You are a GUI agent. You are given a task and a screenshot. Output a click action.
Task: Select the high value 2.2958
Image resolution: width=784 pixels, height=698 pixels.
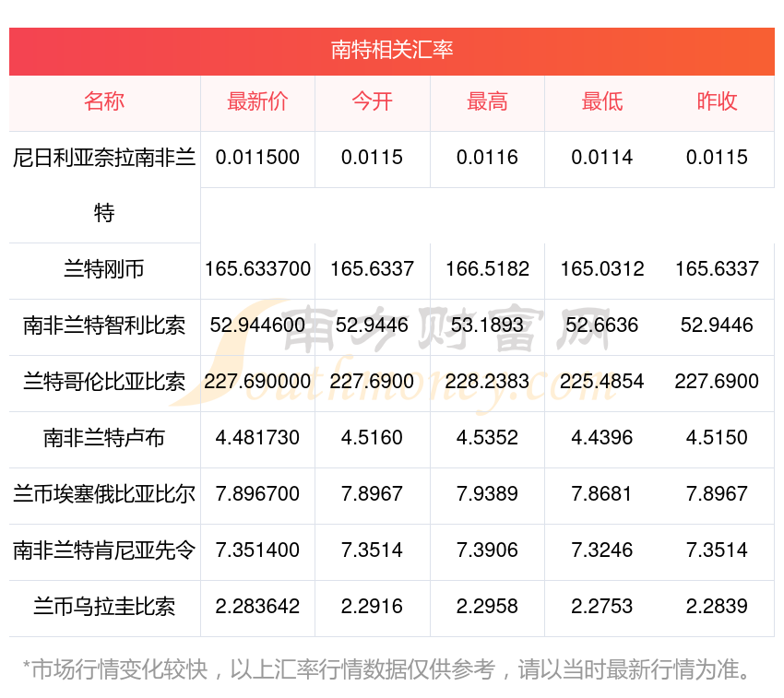point(487,607)
